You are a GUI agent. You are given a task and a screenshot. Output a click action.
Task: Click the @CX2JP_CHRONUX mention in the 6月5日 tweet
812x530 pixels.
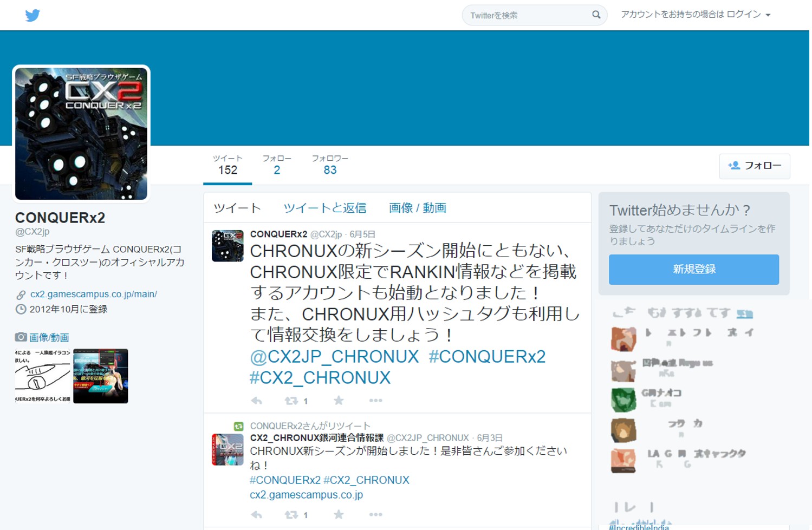tap(334, 357)
